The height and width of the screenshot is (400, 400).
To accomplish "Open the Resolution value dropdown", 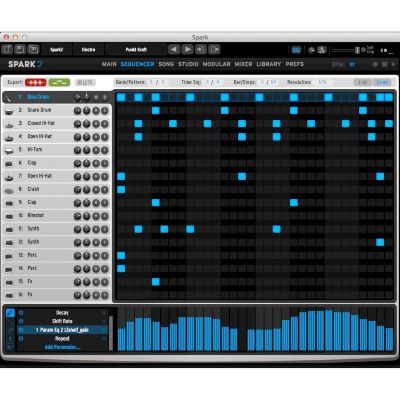I will pyautogui.click(x=322, y=82).
